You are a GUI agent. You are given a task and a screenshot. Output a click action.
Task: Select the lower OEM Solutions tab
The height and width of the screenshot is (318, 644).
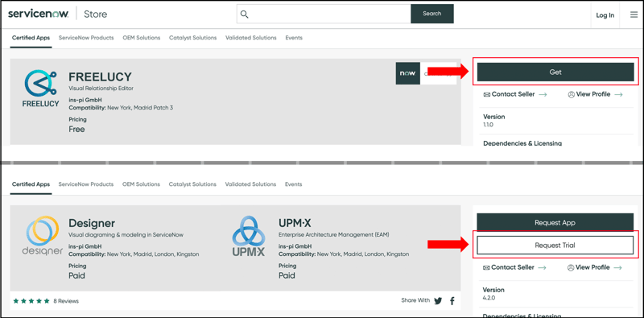(141, 184)
